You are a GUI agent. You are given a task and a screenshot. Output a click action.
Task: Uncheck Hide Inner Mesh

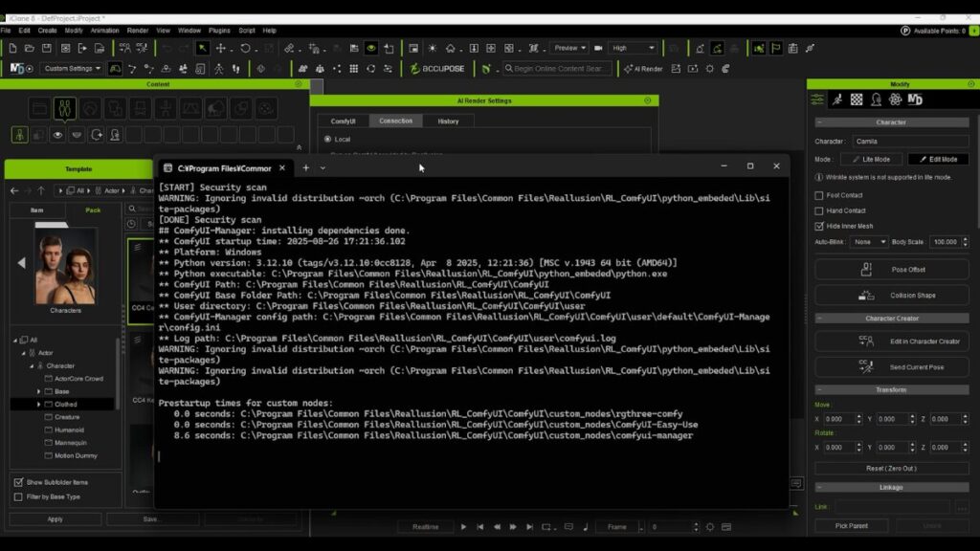[819, 226]
